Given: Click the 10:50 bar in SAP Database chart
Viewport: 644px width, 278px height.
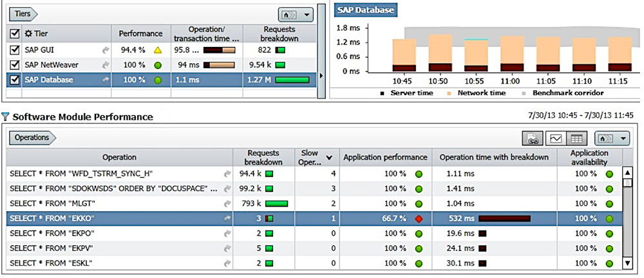Looking at the screenshot, I should pyautogui.click(x=440, y=53).
